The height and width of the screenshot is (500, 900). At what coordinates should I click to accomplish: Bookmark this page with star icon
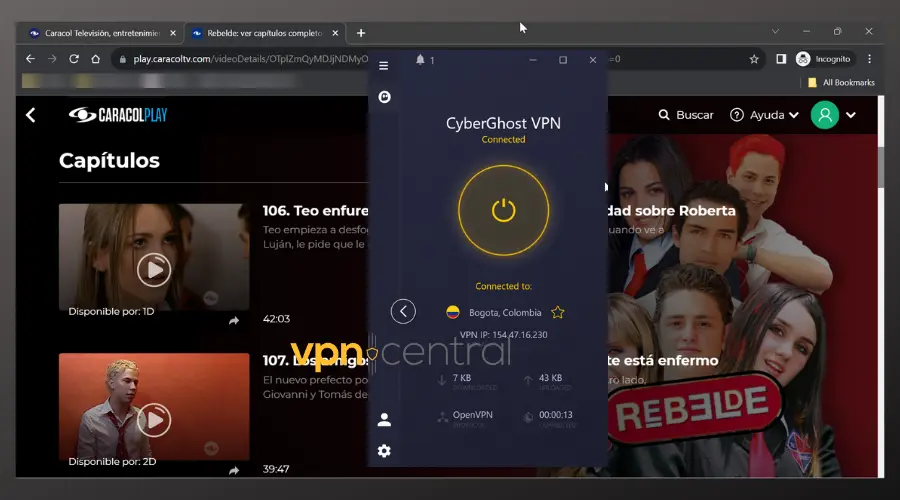(754, 59)
